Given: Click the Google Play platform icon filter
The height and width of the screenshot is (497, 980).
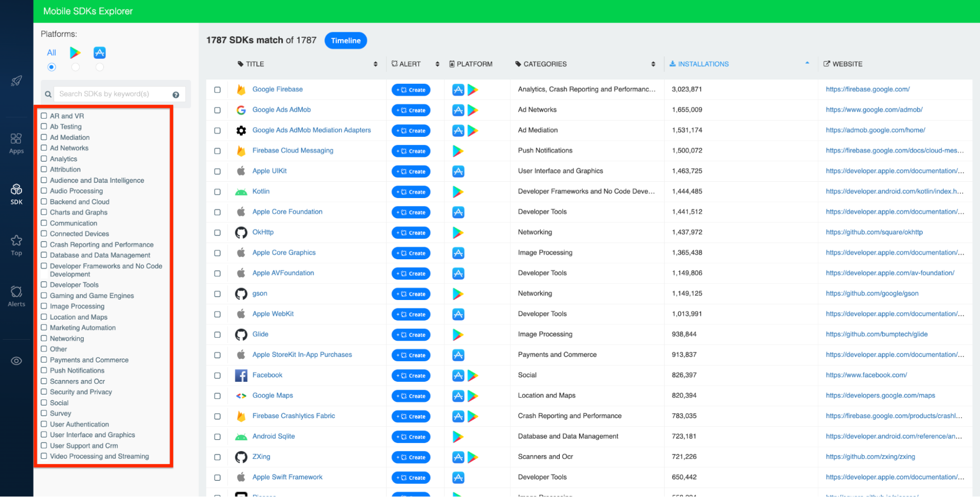Looking at the screenshot, I should point(75,52).
